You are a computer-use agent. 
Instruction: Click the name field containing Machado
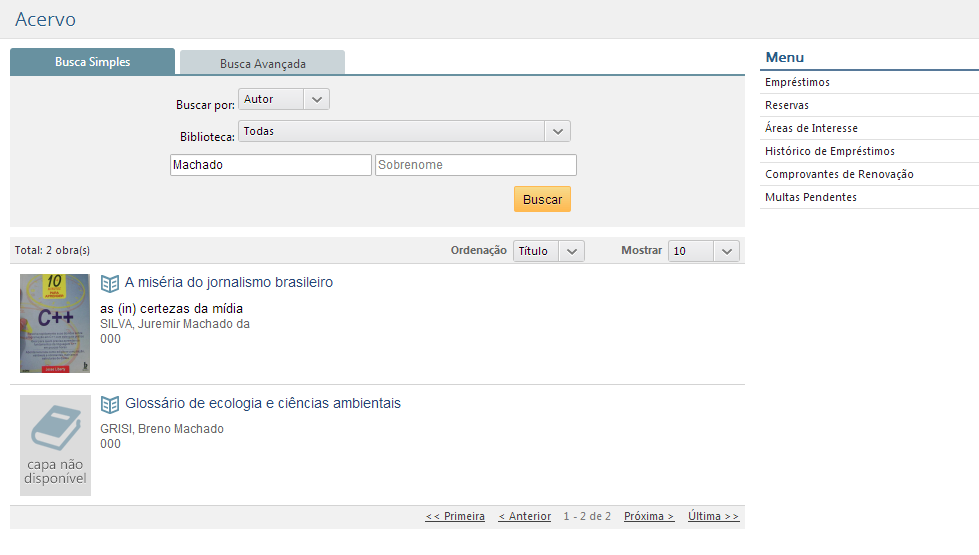click(x=270, y=165)
